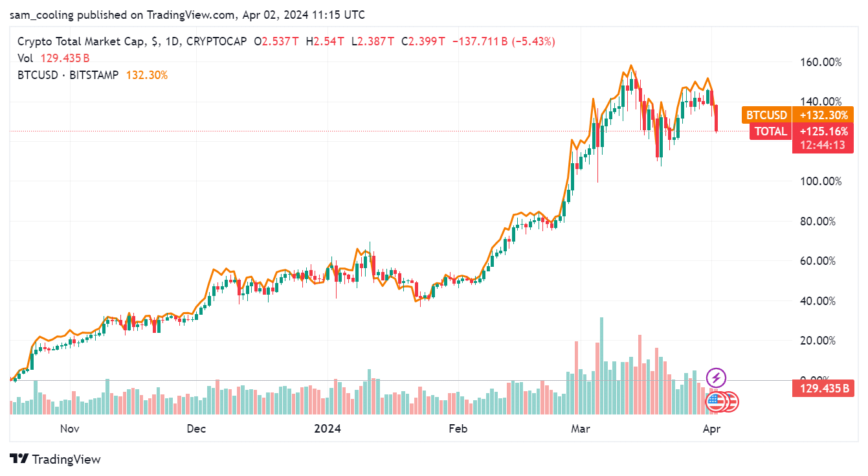
Task: Click the red 129.435 B volume label
Action: pyautogui.click(x=823, y=389)
